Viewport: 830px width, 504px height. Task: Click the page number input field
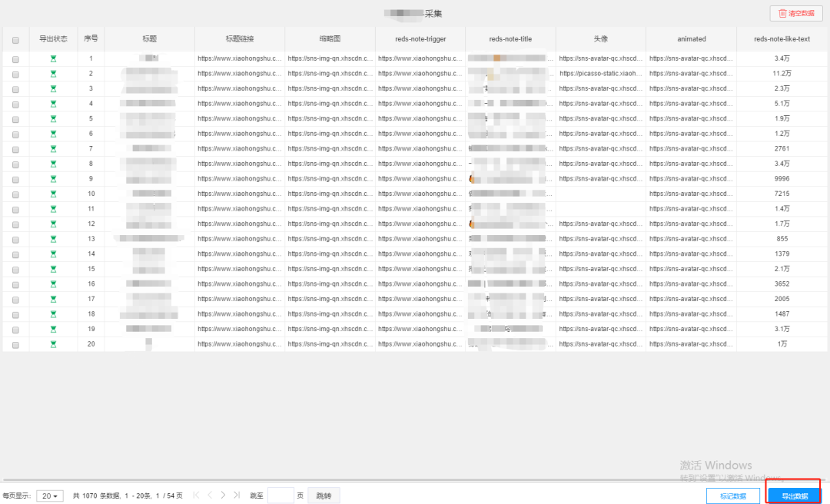[x=281, y=496]
